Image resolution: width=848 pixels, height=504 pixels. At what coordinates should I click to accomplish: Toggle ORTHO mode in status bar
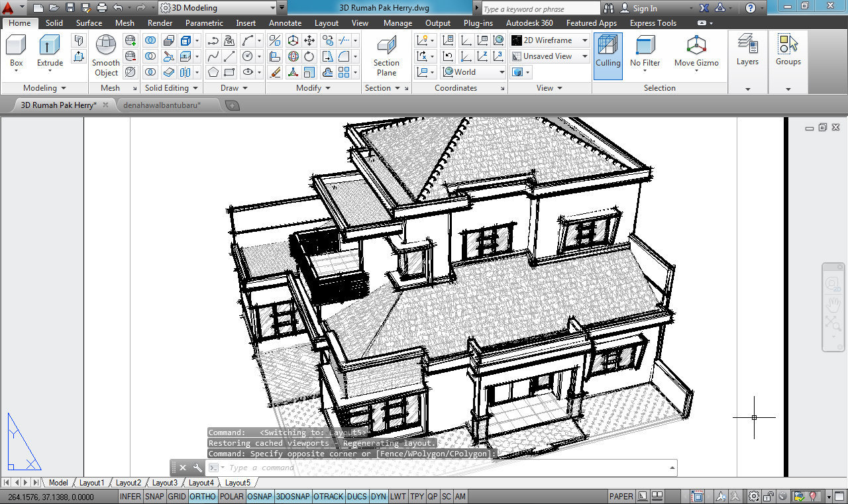(x=202, y=497)
